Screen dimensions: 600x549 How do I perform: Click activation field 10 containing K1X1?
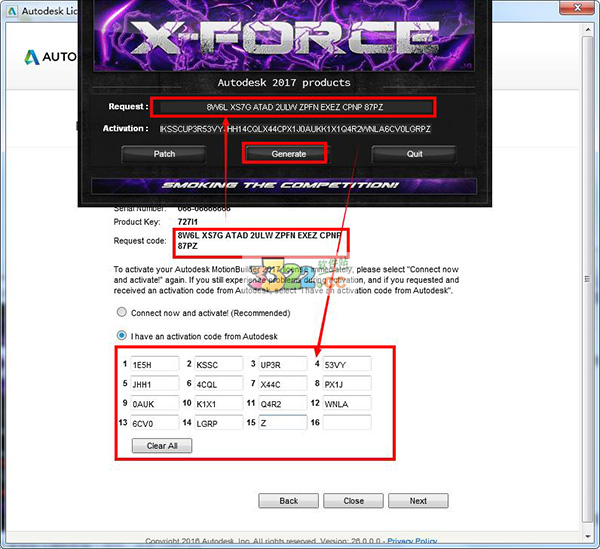coord(218,403)
